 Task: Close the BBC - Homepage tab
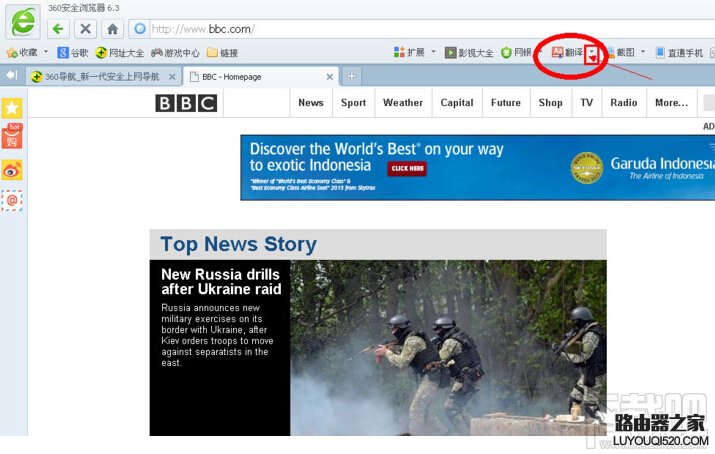[330, 76]
